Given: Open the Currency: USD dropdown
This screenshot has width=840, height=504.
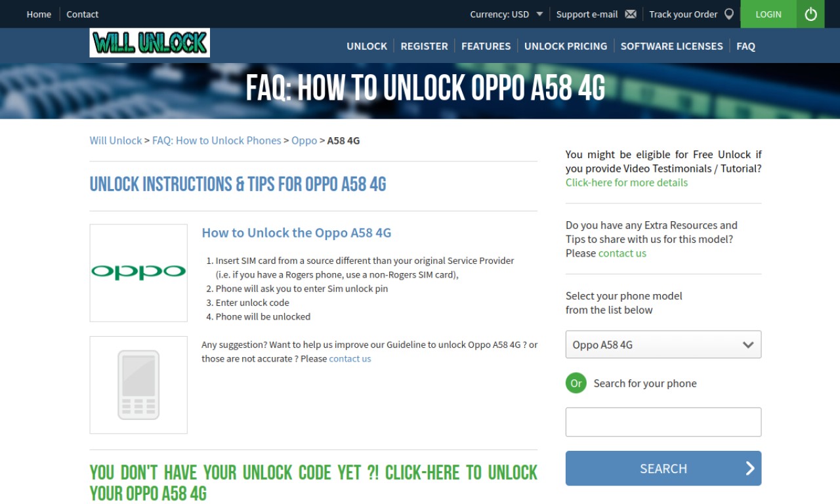Looking at the screenshot, I should (507, 14).
